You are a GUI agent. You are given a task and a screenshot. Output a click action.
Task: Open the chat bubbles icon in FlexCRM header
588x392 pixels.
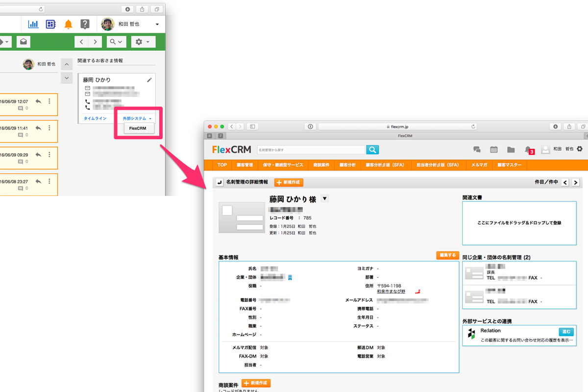point(477,150)
